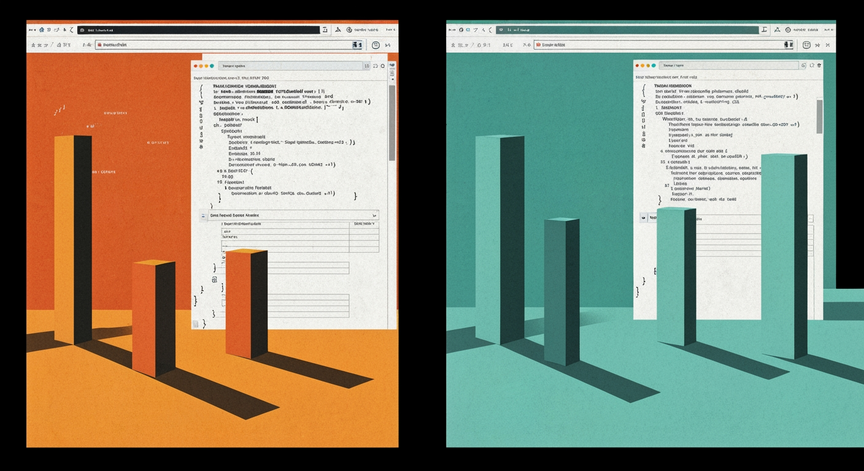The height and width of the screenshot is (471, 864).
Task: Click triangle icon beside dark address bar
Action: pos(338,30)
